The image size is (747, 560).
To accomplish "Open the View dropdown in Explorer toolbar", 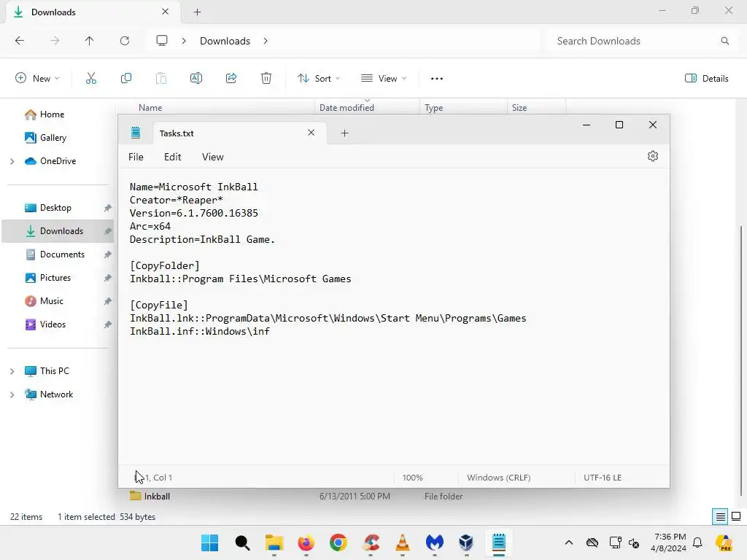I will [x=384, y=78].
